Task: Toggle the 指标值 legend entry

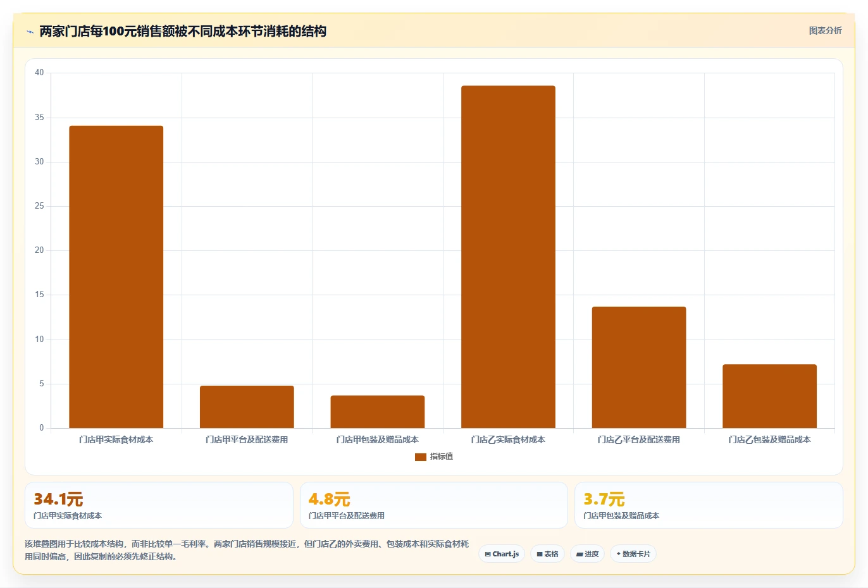Action: [x=434, y=456]
